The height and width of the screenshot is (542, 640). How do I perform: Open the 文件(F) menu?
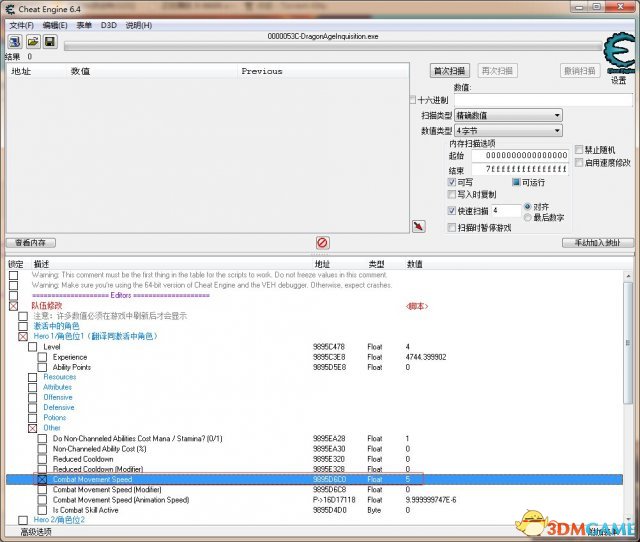coord(21,25)
